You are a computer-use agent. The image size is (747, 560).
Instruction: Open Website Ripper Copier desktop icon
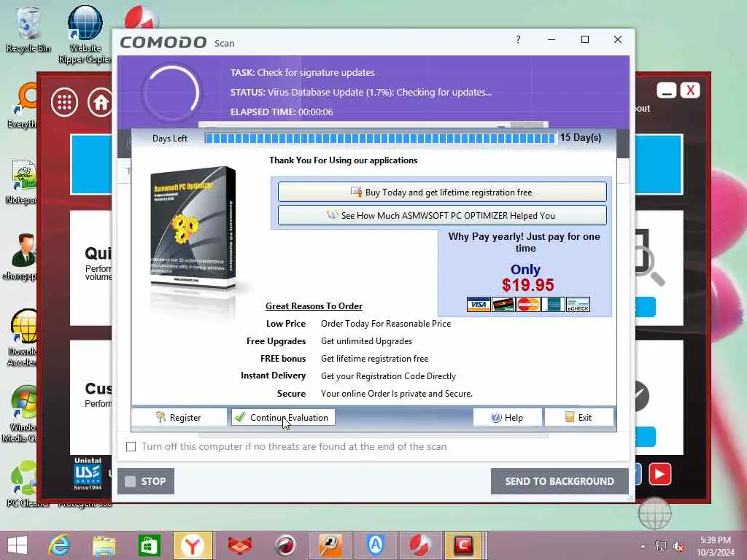coord(85,34)
